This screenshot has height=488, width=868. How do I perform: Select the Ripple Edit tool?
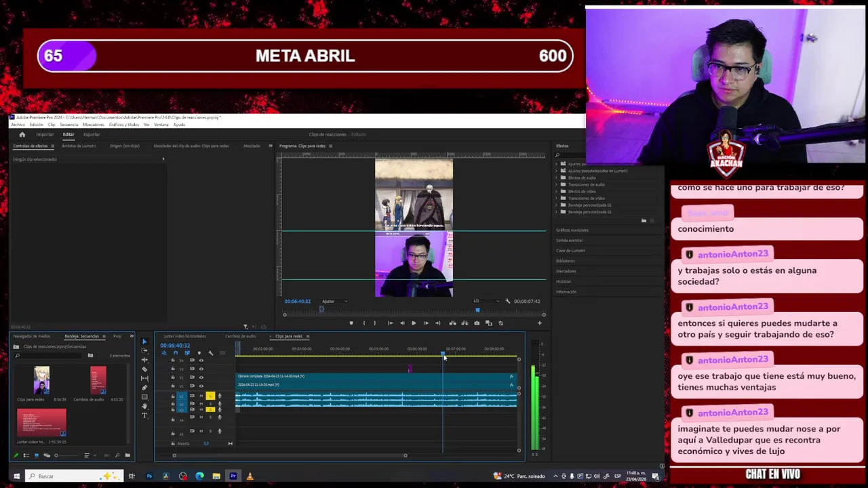coord(144,360)
